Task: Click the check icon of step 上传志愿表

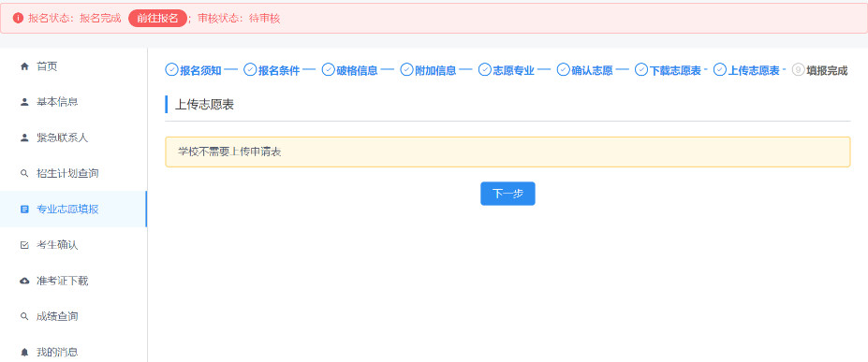Action: coord(720,69)
